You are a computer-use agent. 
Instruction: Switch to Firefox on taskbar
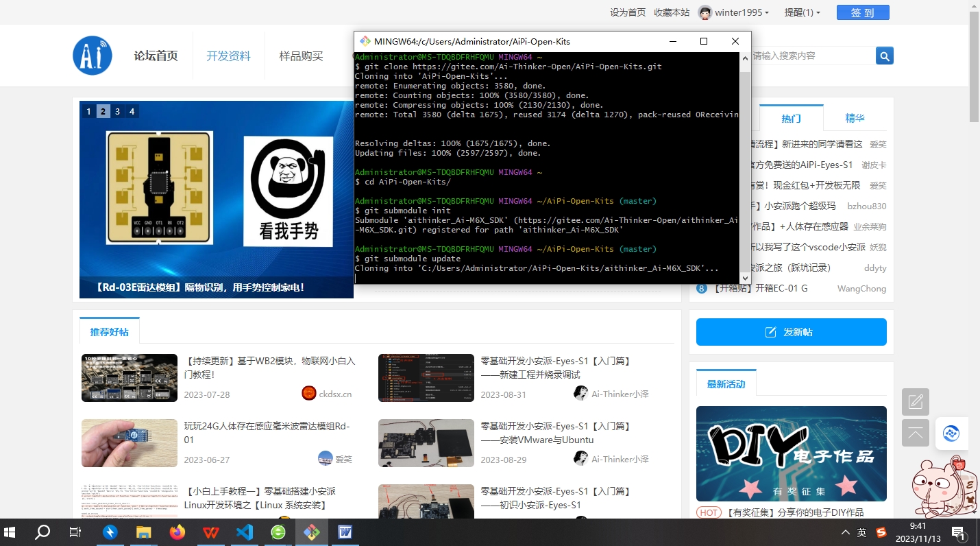(x=177, y=532)
